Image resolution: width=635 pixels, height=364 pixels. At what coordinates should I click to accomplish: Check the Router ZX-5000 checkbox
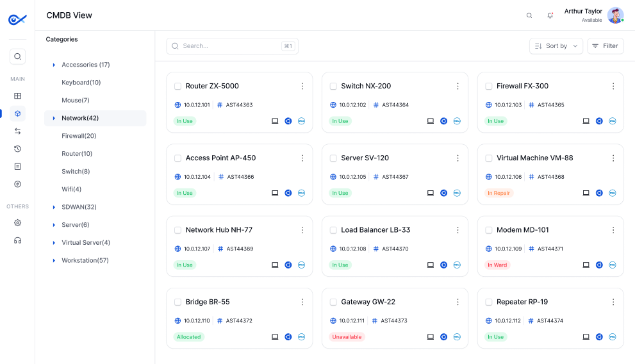click(x=177, y=87)
